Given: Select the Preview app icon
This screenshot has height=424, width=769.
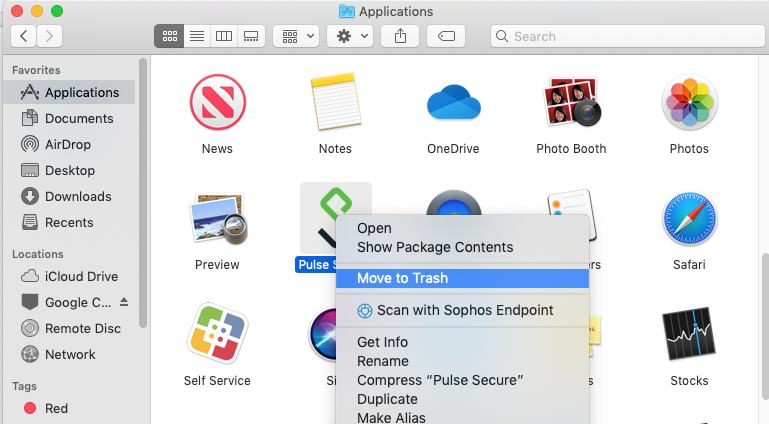Looking at the screenshot, I should tap(218, 219).
